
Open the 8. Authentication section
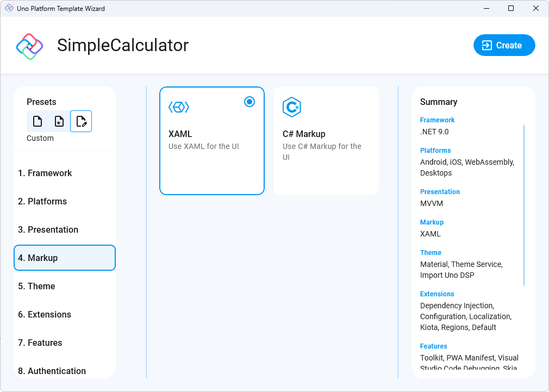pyautogui.click(x=65, y=371)
